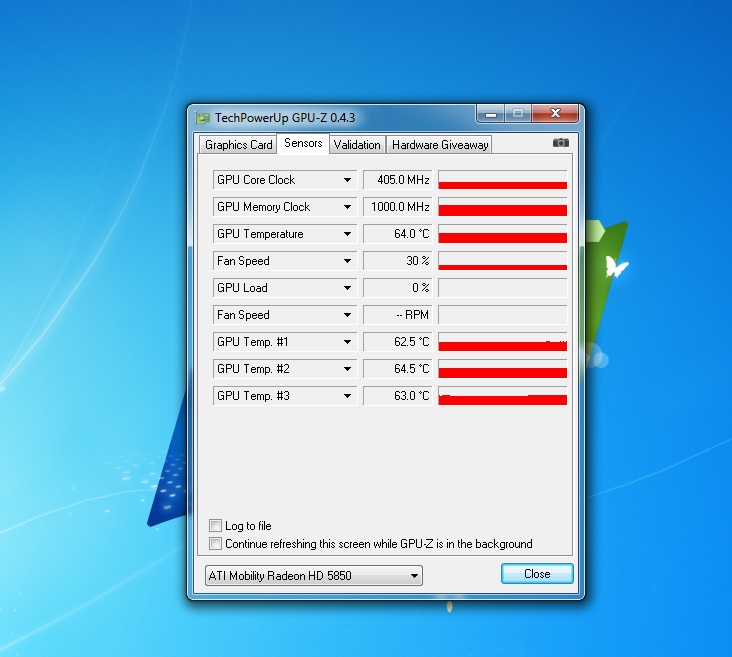Click the 64.5 °C Temp. #2 value
The height and width of the screenshot is (657, 732).
397,369
